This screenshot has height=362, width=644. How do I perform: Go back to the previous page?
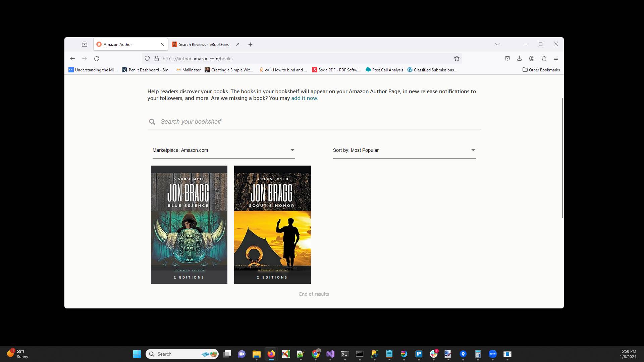click(72, 58)
